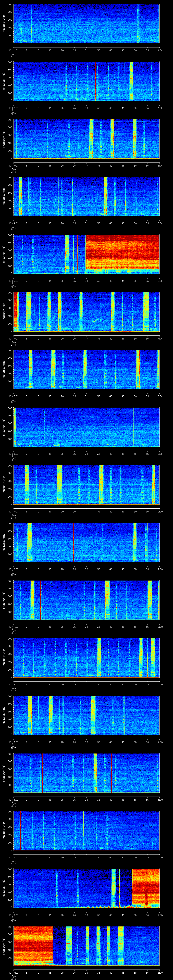Click the 10:04:00 start time label

point(14,223)
